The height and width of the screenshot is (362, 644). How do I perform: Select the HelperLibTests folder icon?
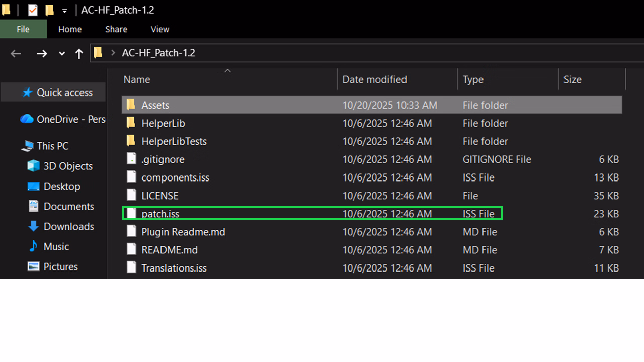[131, 141]
